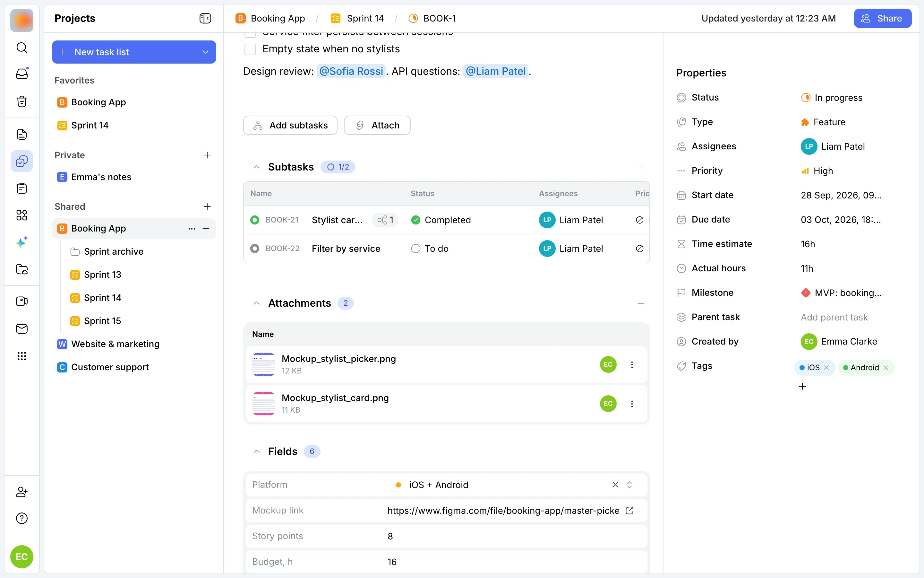This screenshot has height=578, width=924.
Task: Toggle completion circle for BOOK-22 subtask
Action: pos(255,249)
